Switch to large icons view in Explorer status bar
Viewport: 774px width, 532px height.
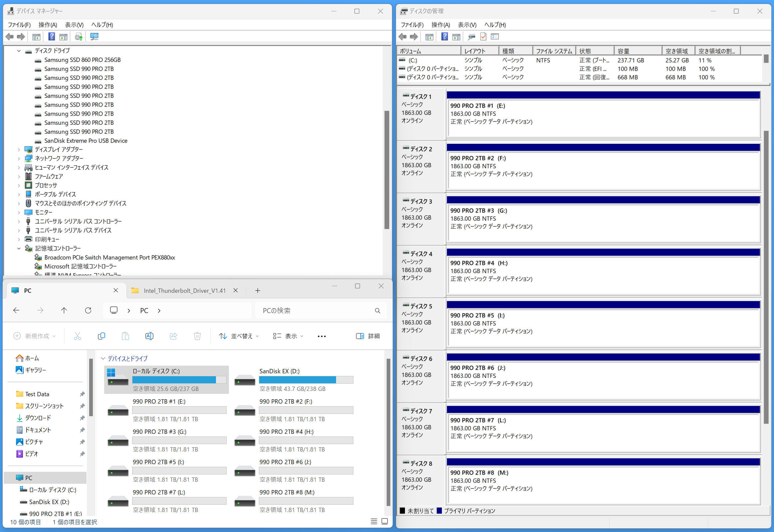[385, 521]
